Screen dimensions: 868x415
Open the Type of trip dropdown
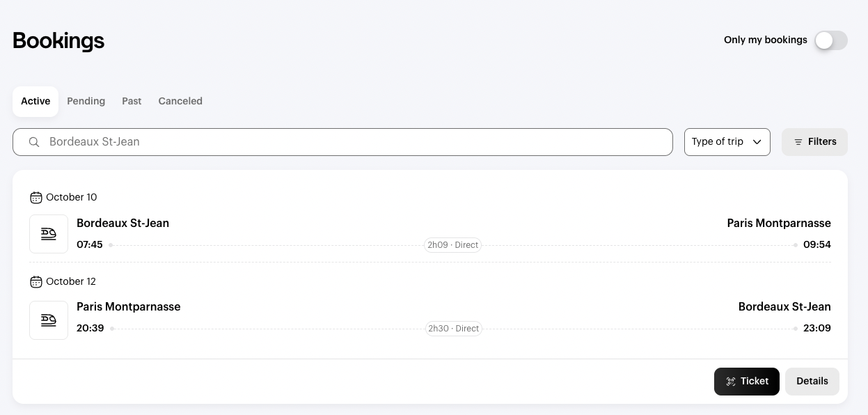(727, 142)
